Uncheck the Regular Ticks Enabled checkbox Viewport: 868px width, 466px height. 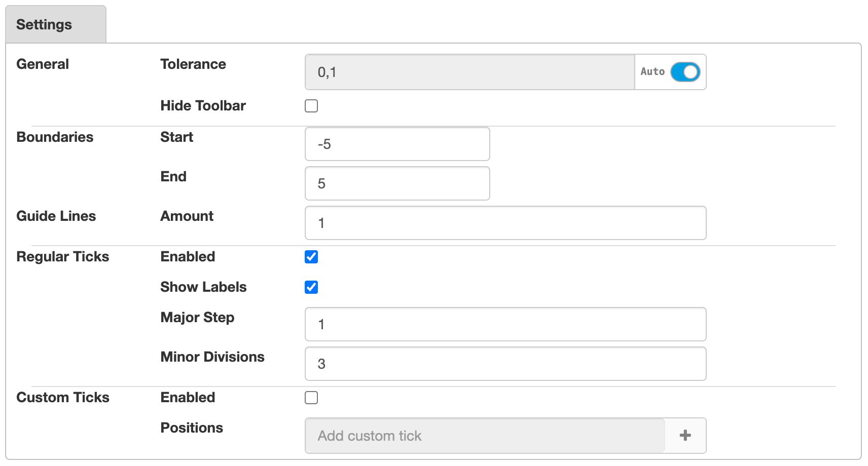point(312,257)
